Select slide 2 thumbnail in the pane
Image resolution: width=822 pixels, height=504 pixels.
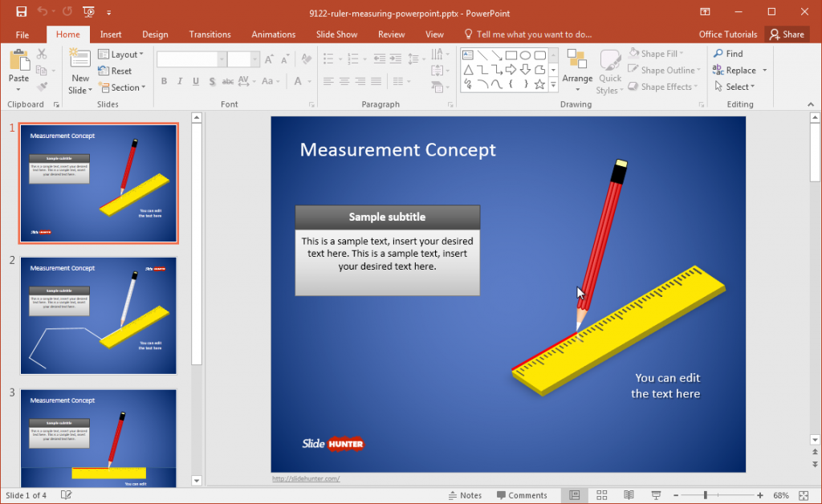(x=98, y=315)
